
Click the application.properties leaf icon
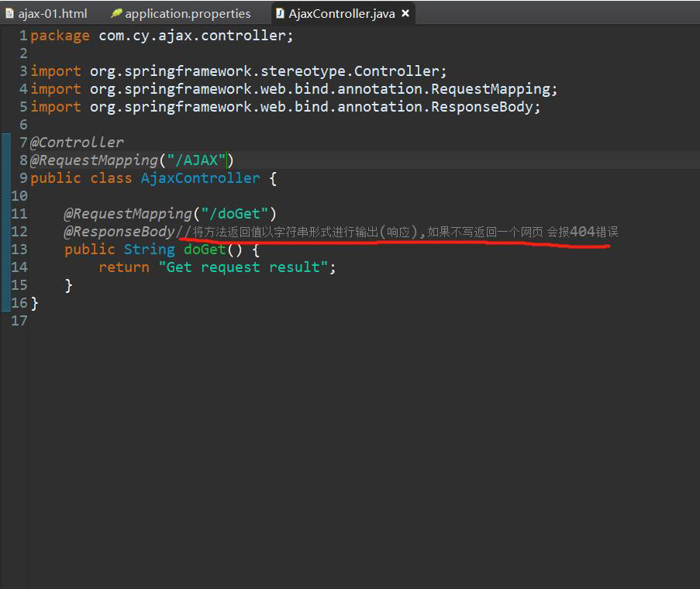pos(116,13)
